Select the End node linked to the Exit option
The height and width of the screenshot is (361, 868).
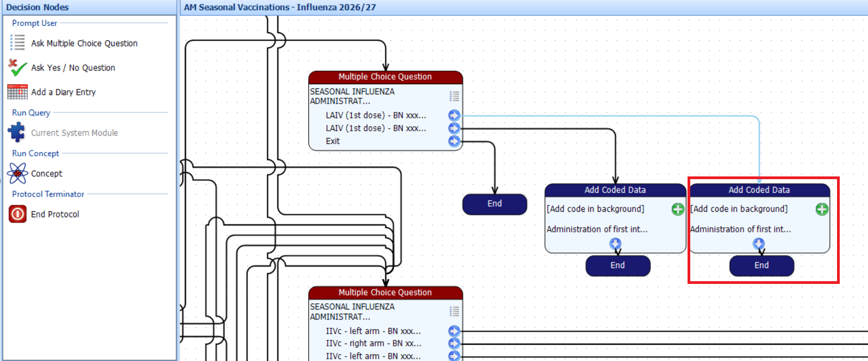tap(495, 204)
